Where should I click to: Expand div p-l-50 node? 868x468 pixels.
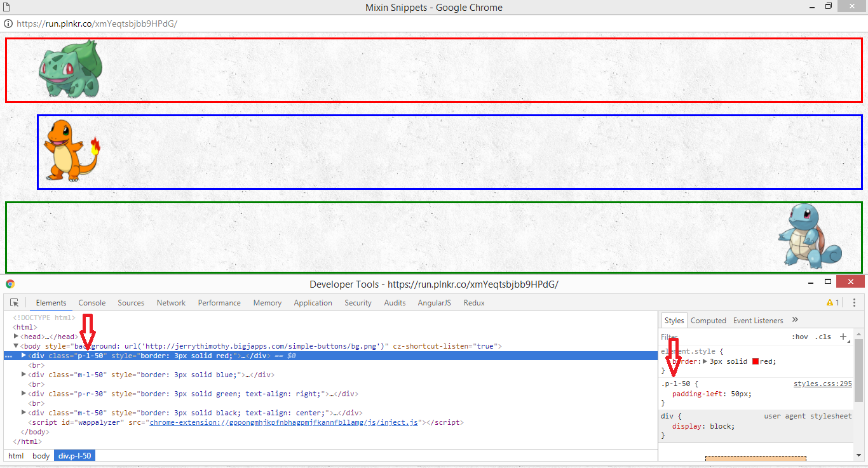24,356
